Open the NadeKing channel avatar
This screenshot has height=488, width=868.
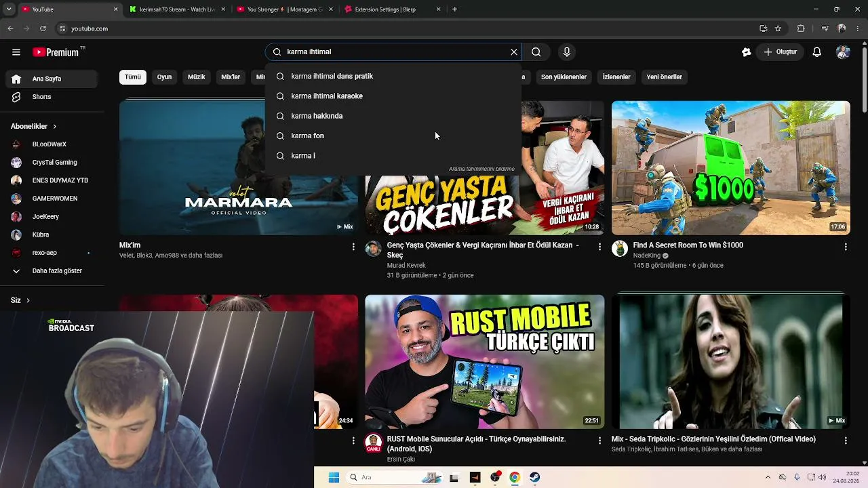[620, 249]
